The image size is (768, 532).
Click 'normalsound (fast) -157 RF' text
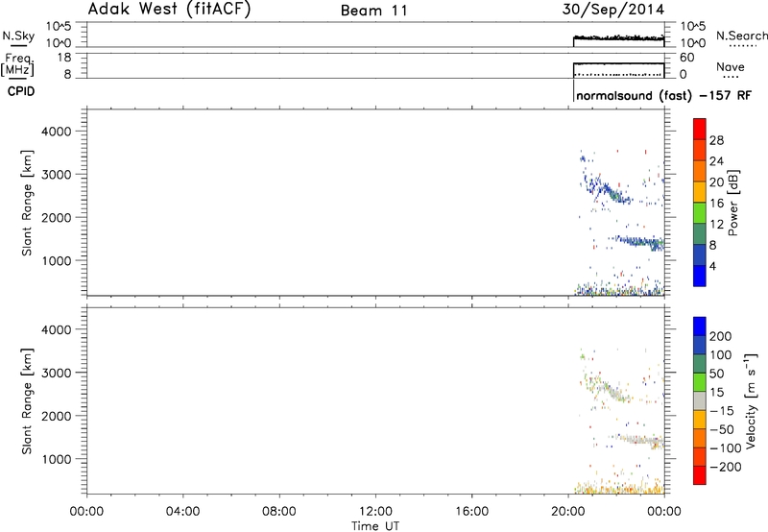click(663, 95)
